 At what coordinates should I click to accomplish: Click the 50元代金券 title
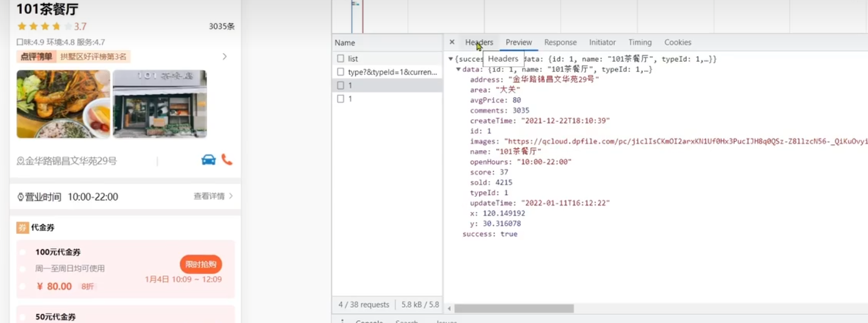pos(56,317)
